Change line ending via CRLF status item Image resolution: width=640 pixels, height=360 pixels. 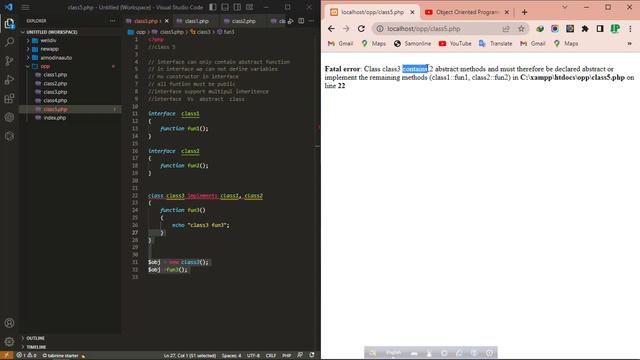271,356
